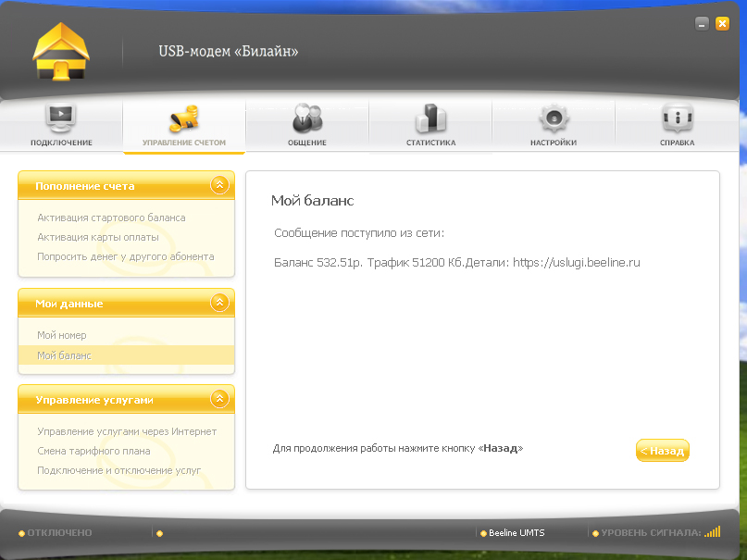This screenshot has height=560, width=747.
Task: Collapse the Пополнение счета panel
Action: 219,185
